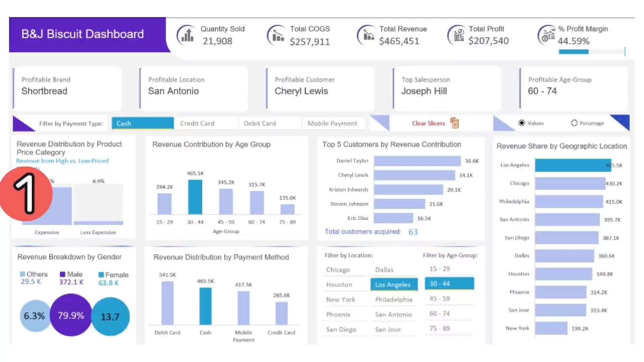The width and height of the screenshot is (644, 362).
Task: Click the Quantity Sold bar chart icon
Action: pyautogui.click(x=187, y=35)
